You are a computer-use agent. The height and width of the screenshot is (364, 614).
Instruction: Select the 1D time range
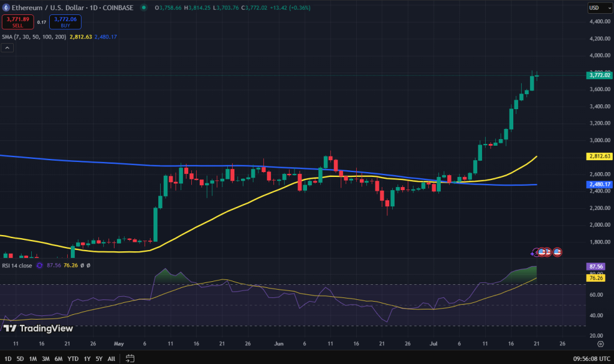point(8,359)
